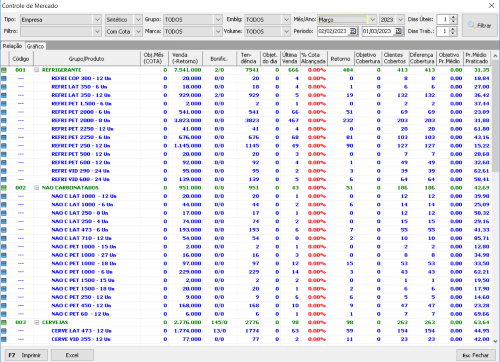Click the Retorno column header
This screenshot has height=362, width=500.
coord(341,59)
